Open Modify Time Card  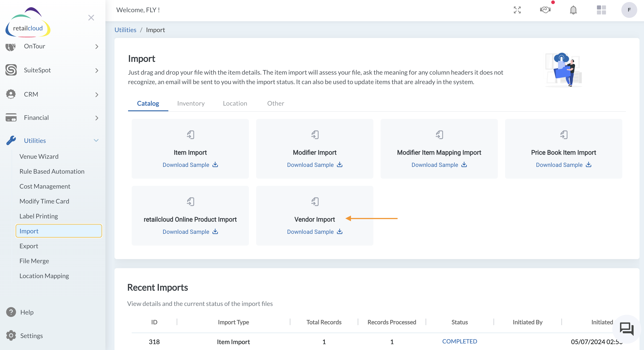coord(44,201)
